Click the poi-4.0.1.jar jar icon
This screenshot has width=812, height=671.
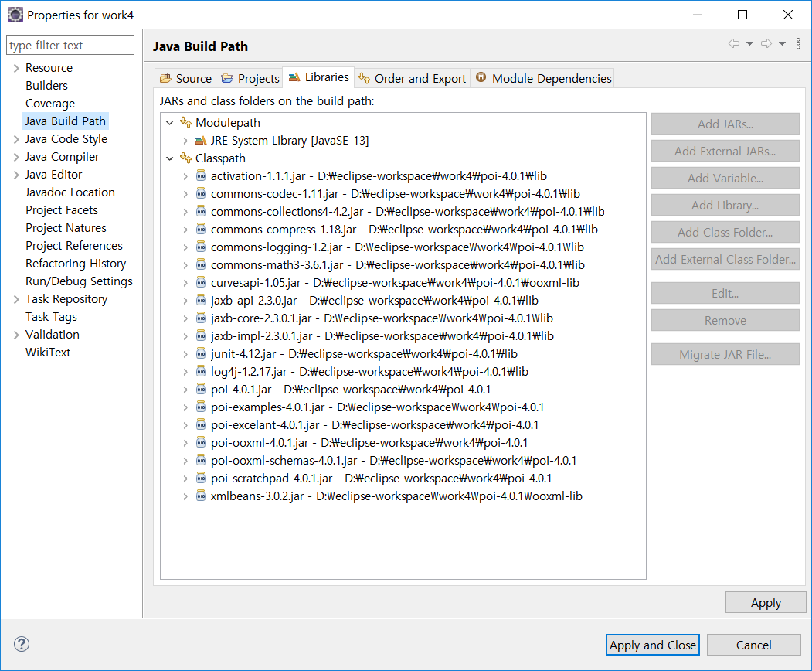[x=201, y=389]
